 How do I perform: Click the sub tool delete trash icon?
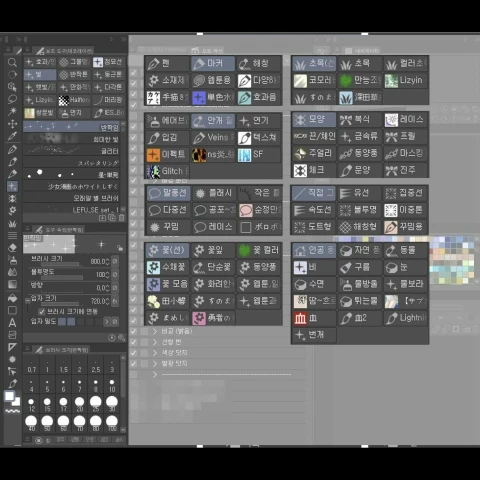122,218
